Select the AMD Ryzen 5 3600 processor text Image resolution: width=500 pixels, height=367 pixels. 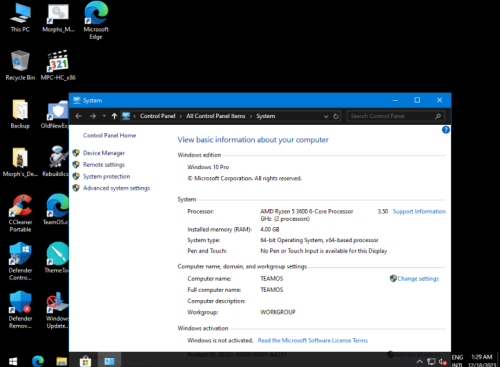coord(307,211)
